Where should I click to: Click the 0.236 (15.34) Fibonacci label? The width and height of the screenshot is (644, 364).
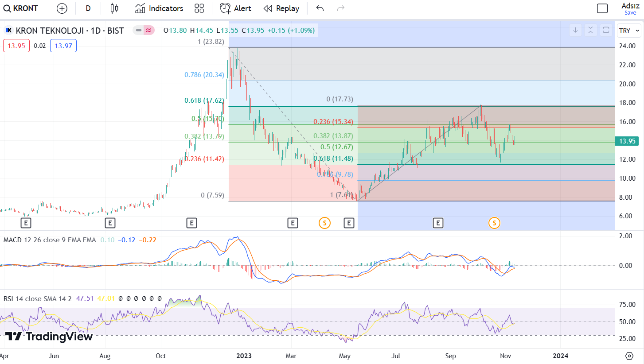pyautogui.click(x=333, y=122)
